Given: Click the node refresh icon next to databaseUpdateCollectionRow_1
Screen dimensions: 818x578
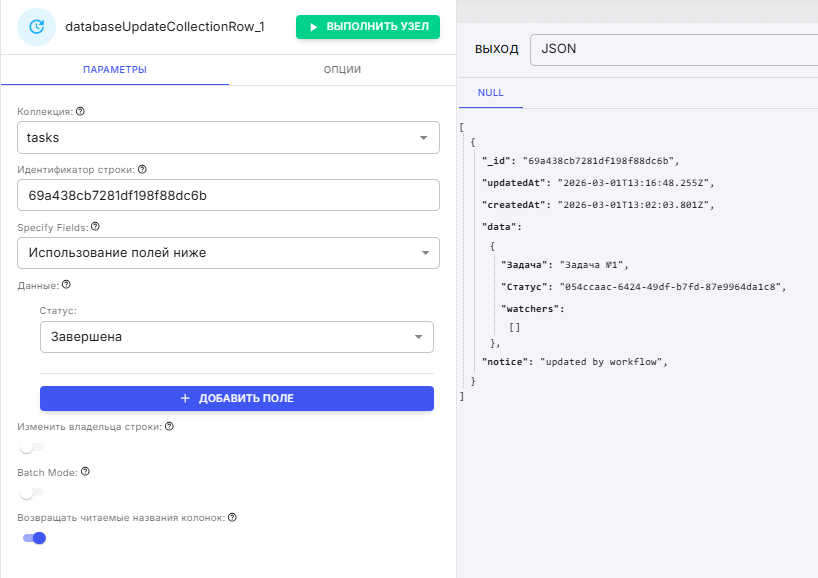Looking at the screenshot, I should [x=37, y=27].
